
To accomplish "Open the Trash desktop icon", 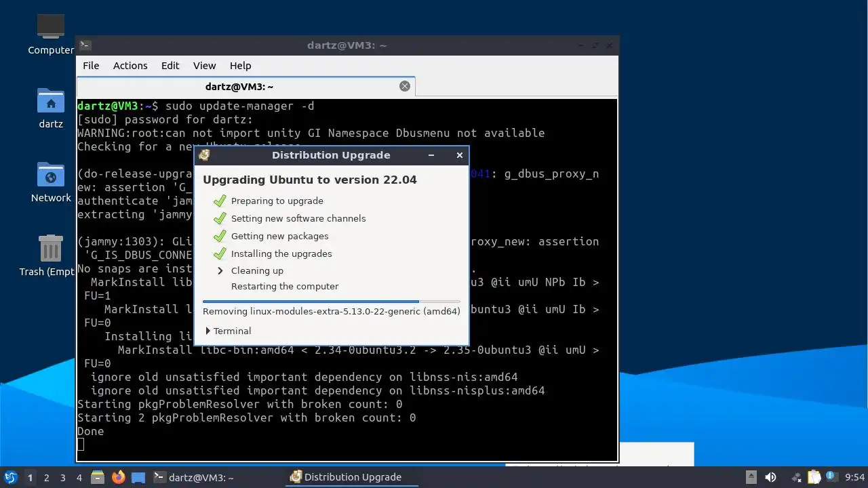I will 51,249.
